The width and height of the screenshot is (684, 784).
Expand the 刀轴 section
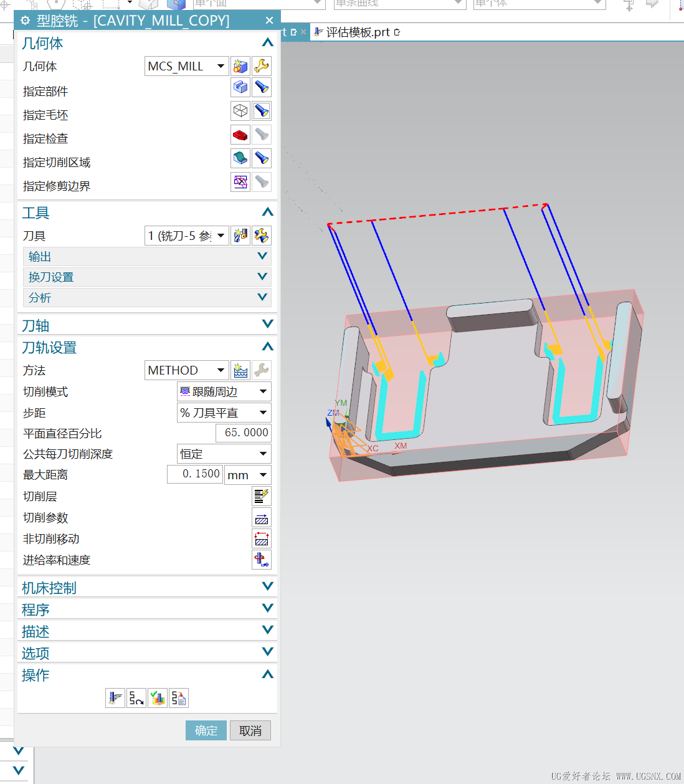pyautogui.click(x=267, y=324)
